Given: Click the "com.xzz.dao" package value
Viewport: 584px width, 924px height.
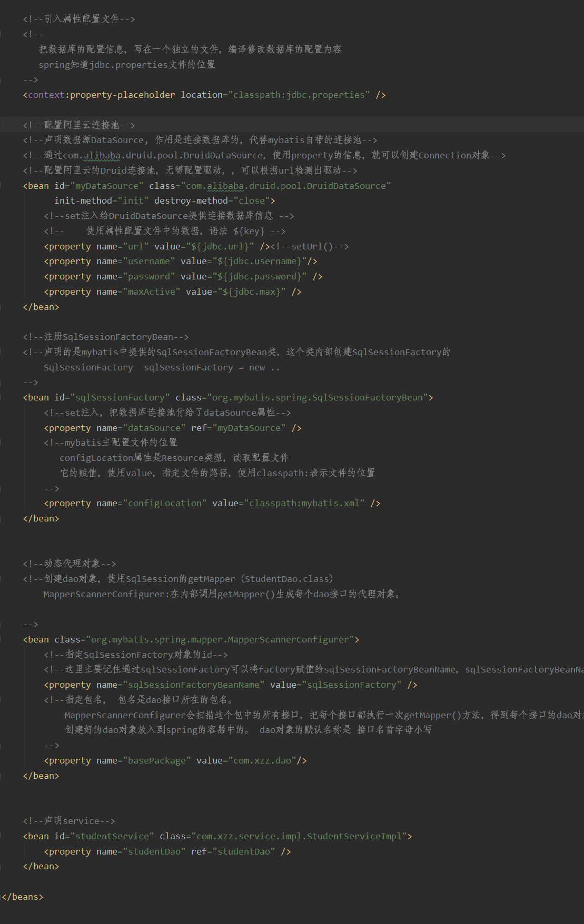Looking at the screenshot, I should point(262,760).
